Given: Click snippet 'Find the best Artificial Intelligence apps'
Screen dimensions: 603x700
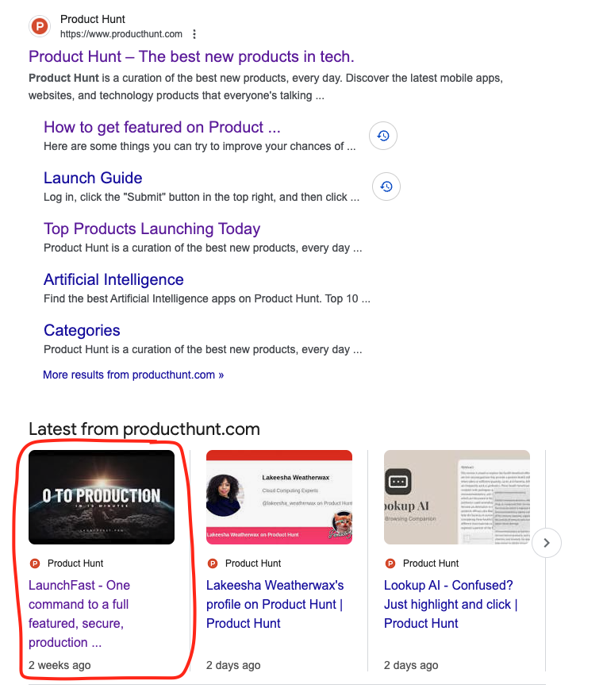Looking at the screenshot, I should pyautogui.click(x=207, y=298).
